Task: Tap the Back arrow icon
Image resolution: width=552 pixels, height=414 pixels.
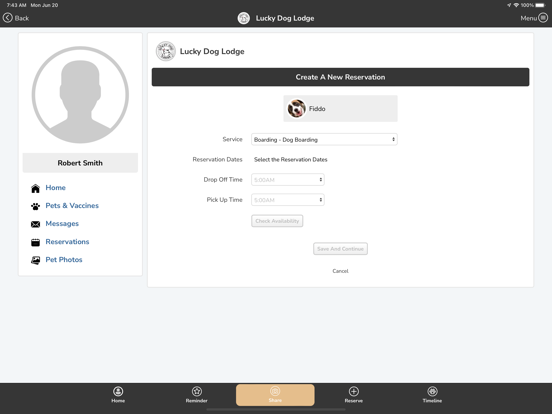Action: tap(8, 18)
